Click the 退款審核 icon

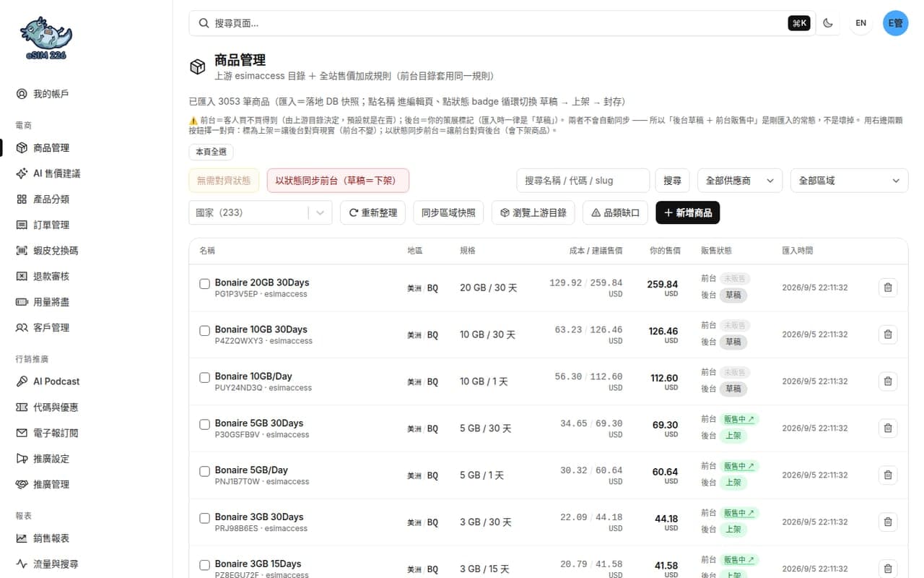[x=22, y=276]
